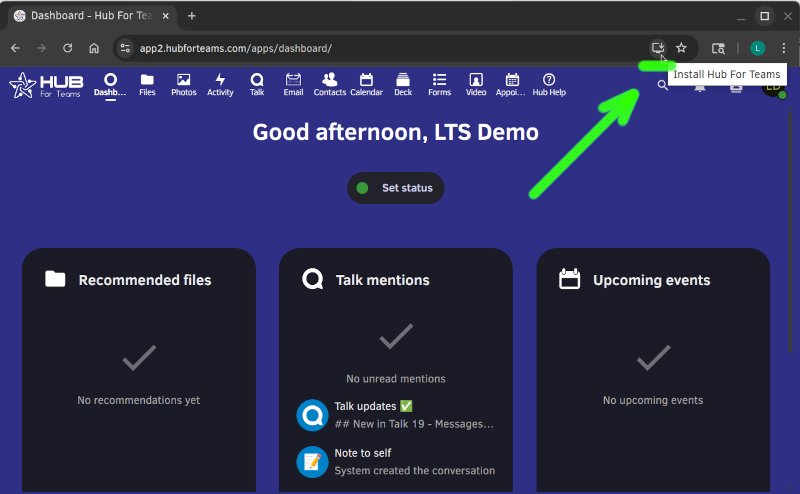
Task: Open the Photos app icon
Action: pos(184,85)
